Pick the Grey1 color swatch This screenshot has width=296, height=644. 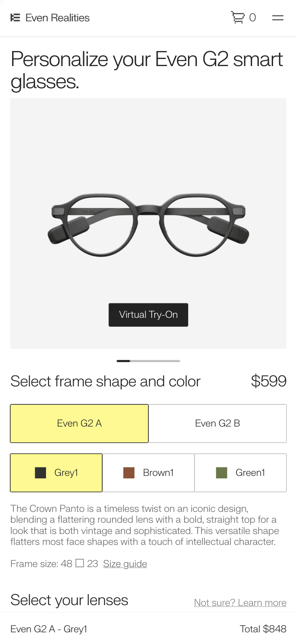pos(56,473)
